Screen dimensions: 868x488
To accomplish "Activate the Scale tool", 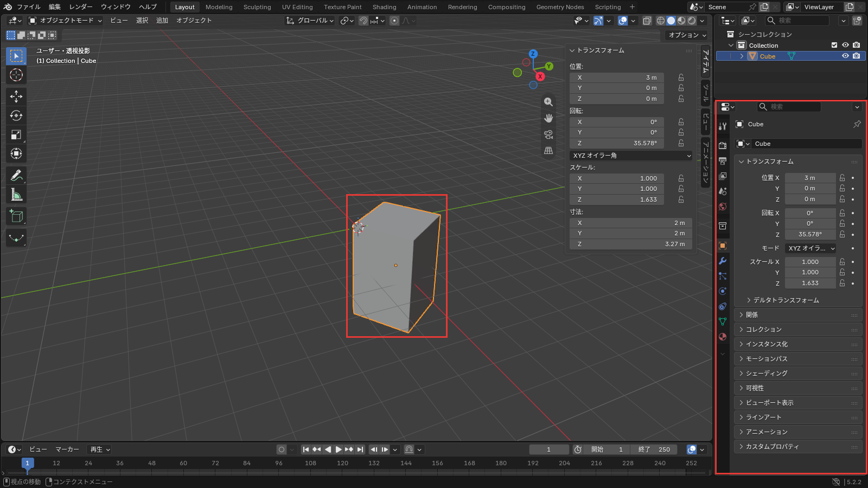I will (16, 134).
